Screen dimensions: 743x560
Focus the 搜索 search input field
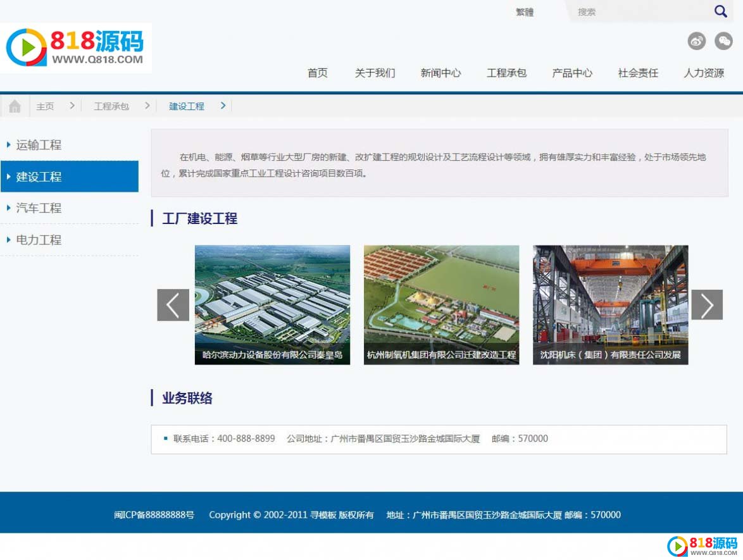coord(640,12)
